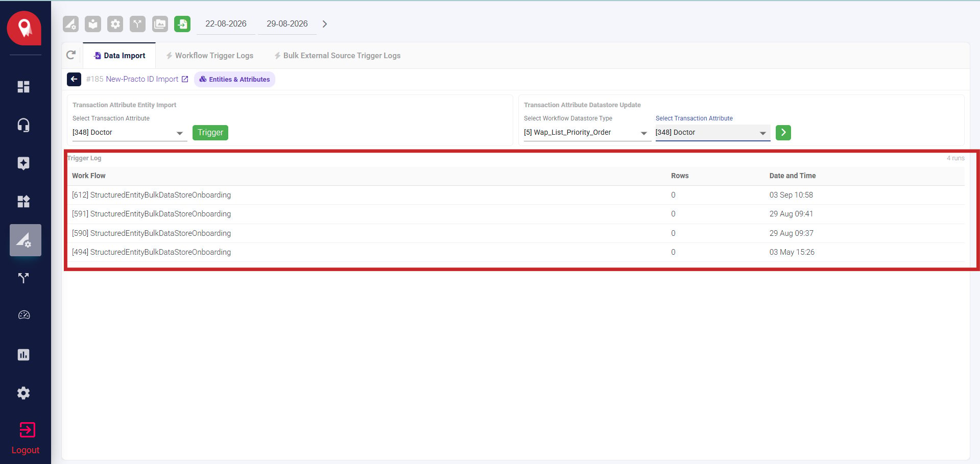Open the bar chart reports sidebar icon
980x464 pixels.
[23, 355]
